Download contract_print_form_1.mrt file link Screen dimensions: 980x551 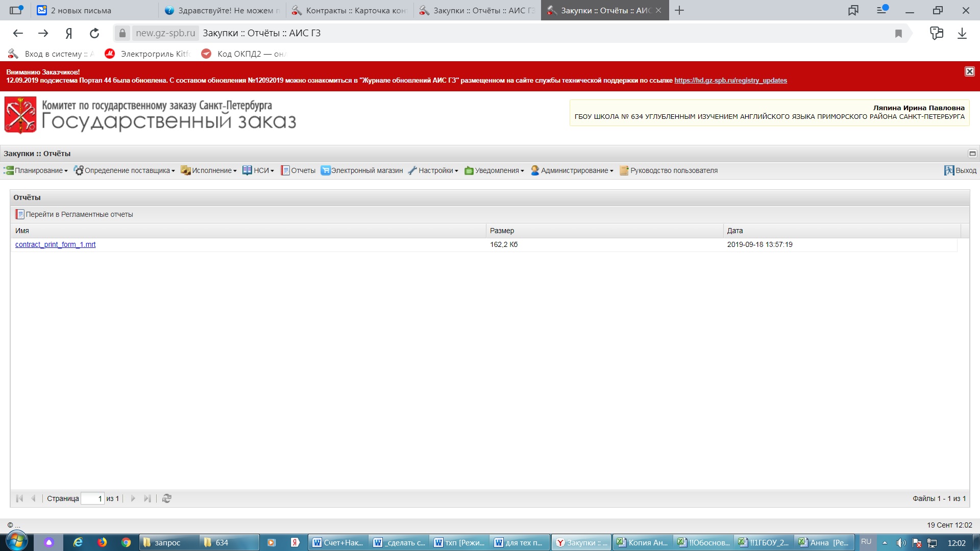pos(55,244)
